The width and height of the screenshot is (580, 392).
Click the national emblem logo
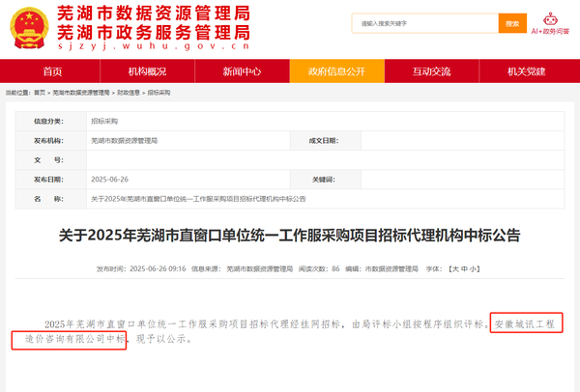(x=27, y=26)
